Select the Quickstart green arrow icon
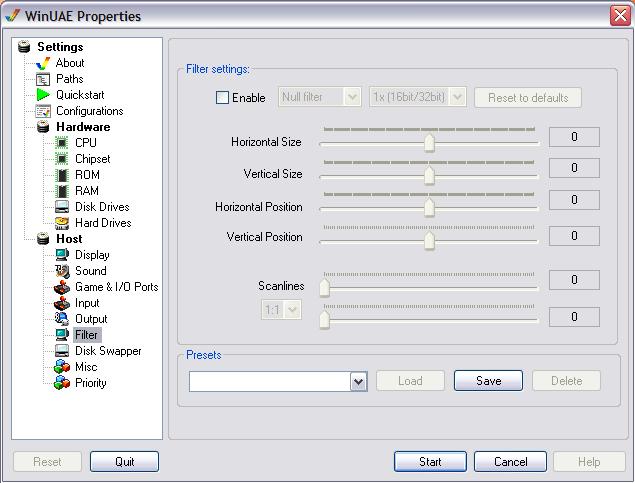 (x=43, y=95)
